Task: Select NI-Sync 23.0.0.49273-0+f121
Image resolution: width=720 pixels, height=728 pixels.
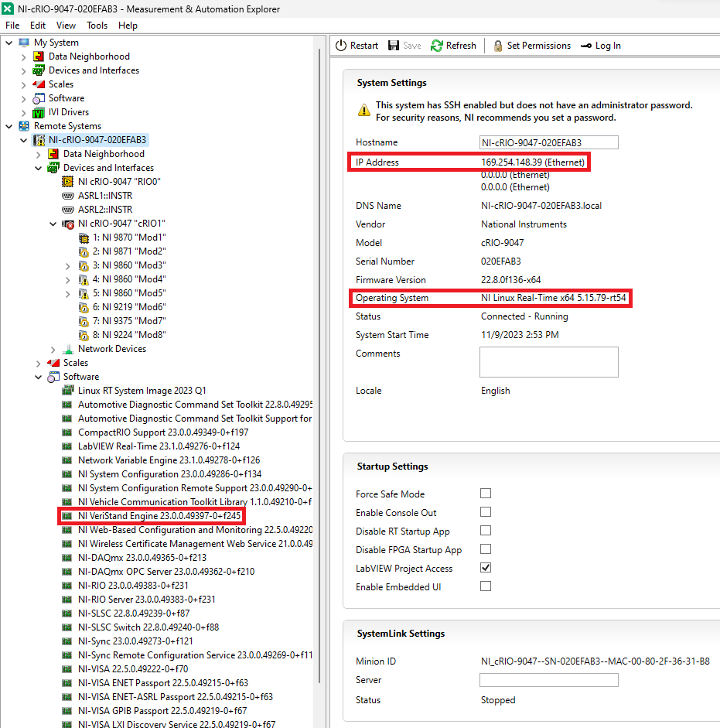Action: pyautogui.click(x=135, y=641)
